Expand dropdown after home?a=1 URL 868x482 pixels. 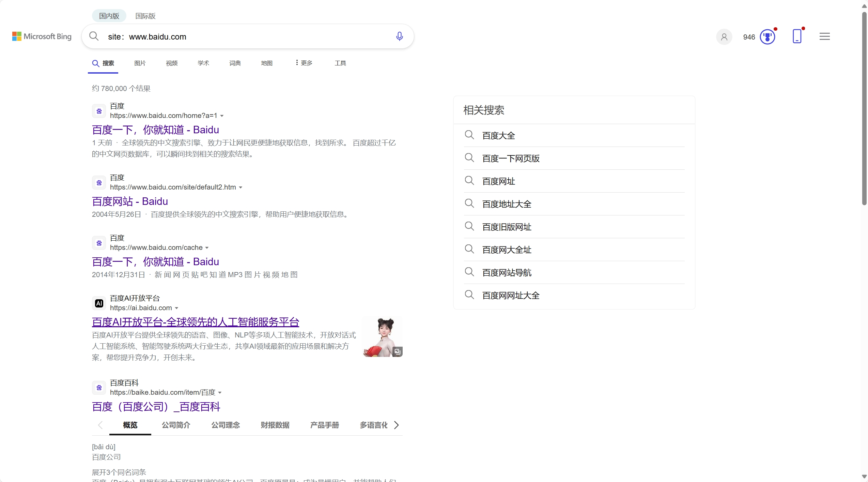tap(222, 116)
